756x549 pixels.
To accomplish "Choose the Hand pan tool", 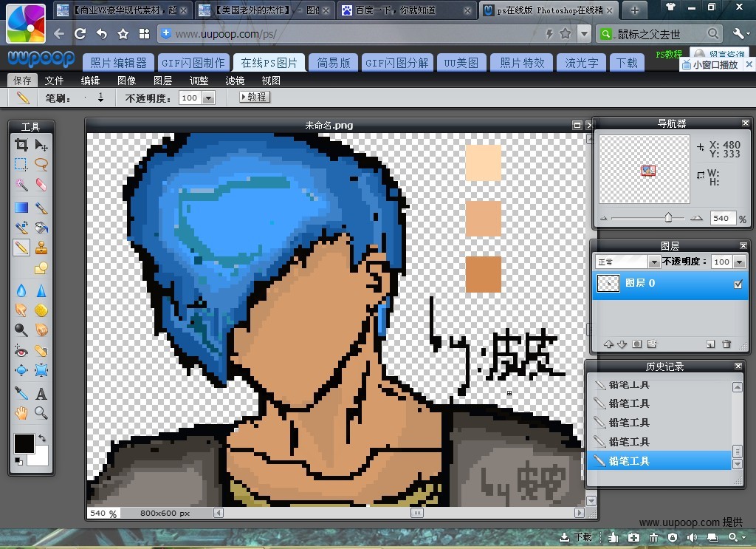I will pos(21,413).
